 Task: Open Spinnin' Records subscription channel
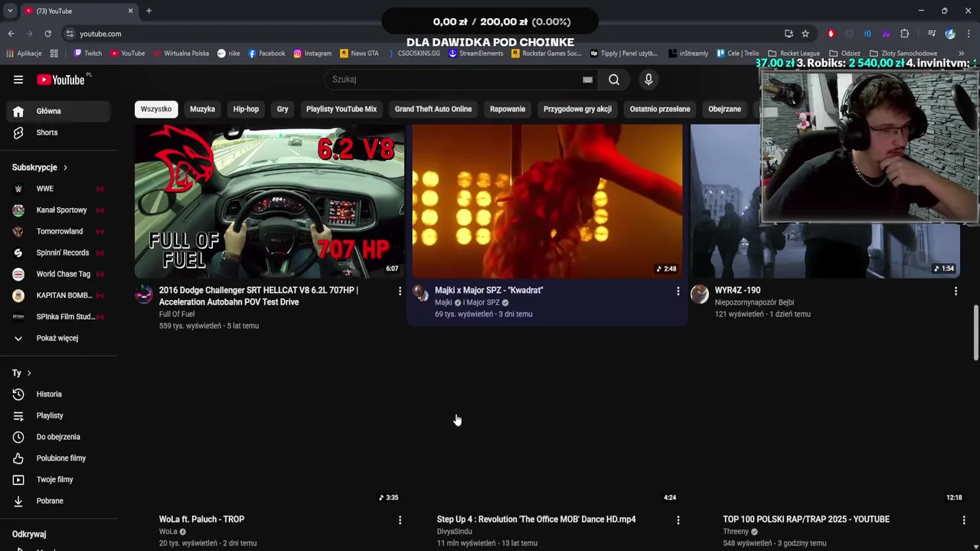[58, 253]
